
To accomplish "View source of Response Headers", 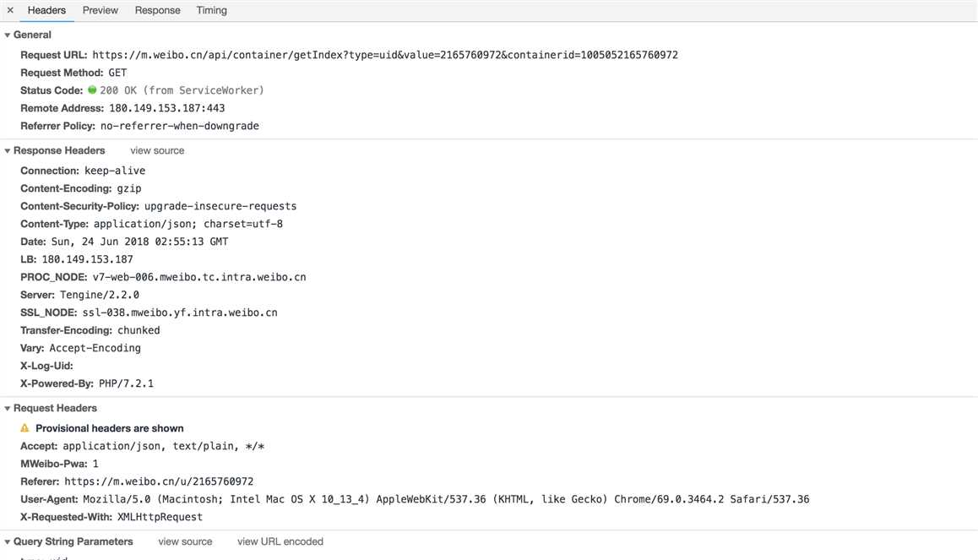I will pos(157,151).
